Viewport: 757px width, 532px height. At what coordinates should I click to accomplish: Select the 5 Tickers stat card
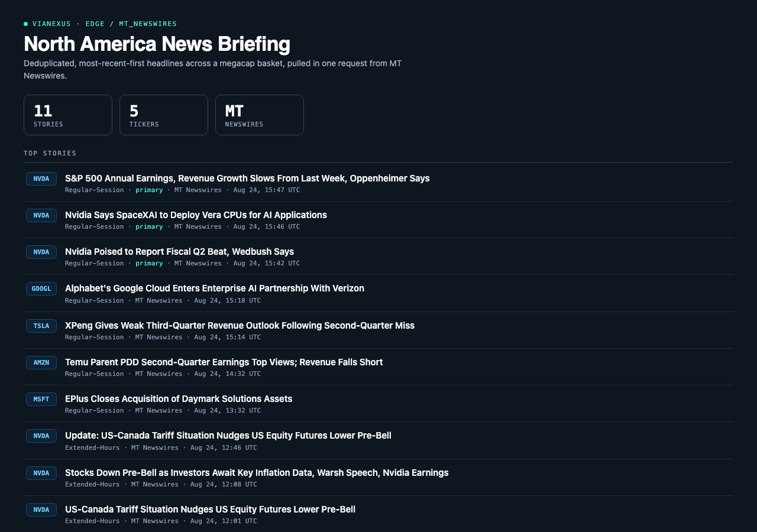click(x=164, y=115)
